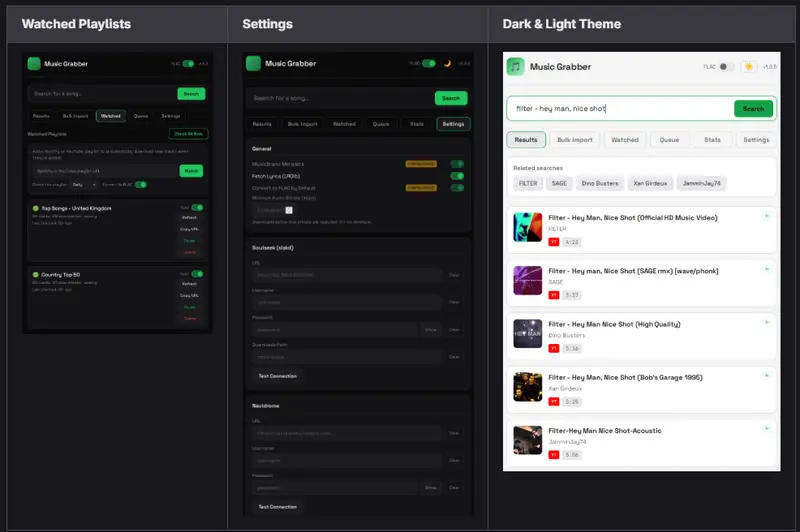Click the Music Grabber logo in Watched Playlists panel
The height and width of the screenshot is (532, 800).
34,64
